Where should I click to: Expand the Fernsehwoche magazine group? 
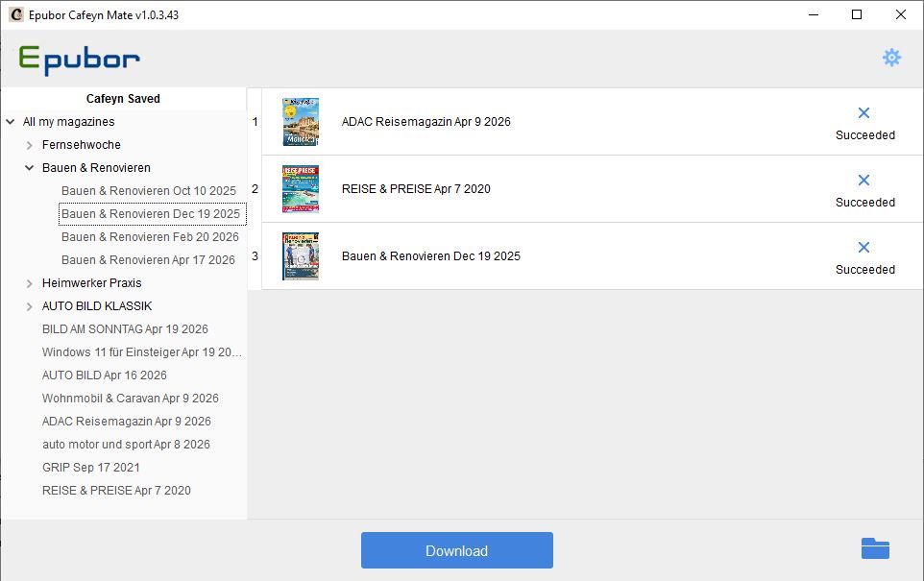[x=29, y=144]
